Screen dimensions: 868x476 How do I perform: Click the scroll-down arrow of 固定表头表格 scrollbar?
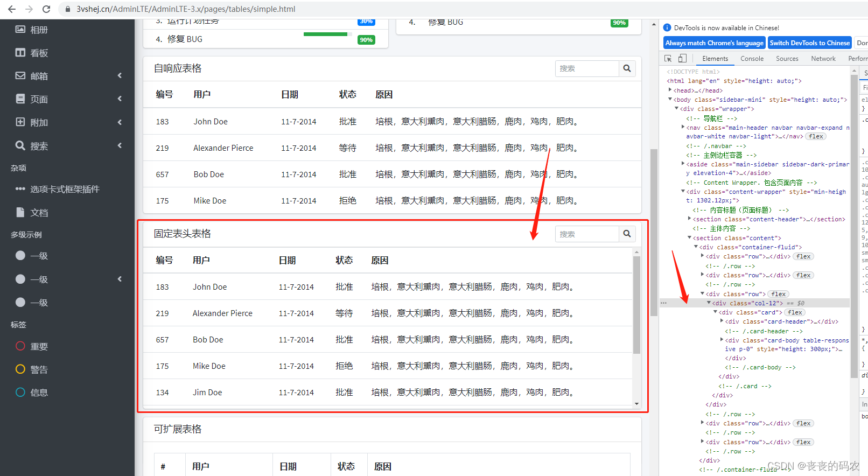coord(636,404)
